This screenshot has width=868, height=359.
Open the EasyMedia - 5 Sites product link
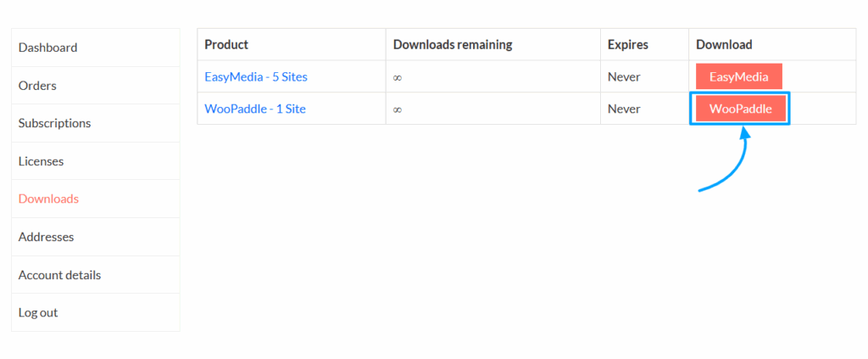click(x=256, y=76)
